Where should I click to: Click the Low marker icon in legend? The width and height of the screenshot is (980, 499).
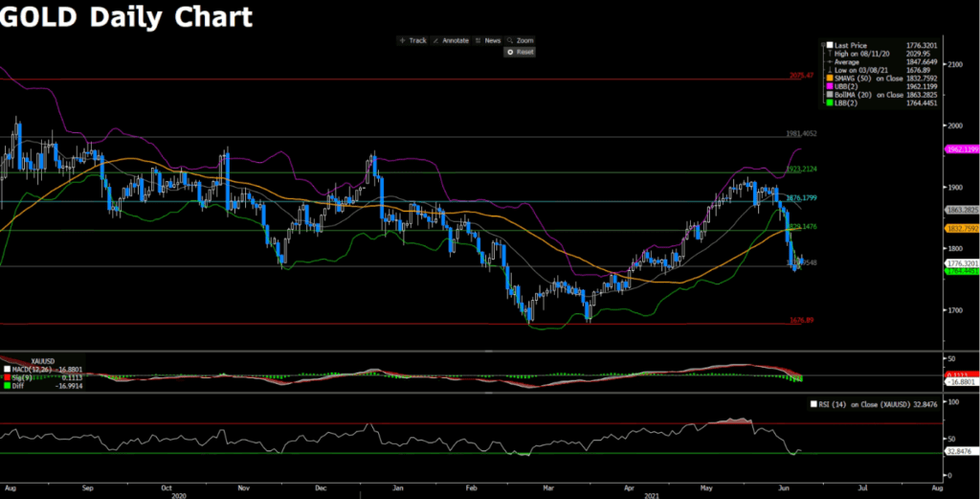click(x=830, y=70)
